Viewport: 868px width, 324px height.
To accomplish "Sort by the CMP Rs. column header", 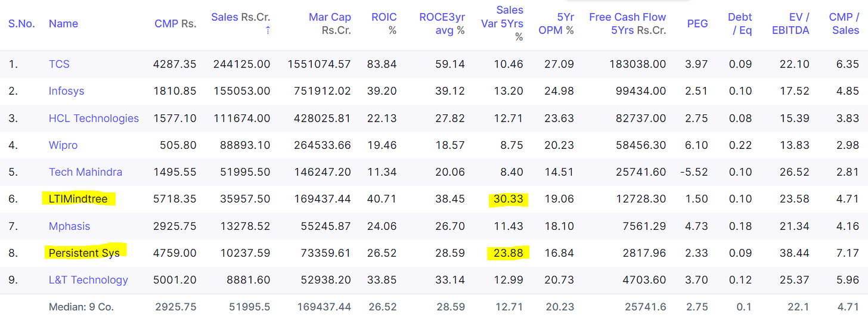I will pyautogui.click(x=175, y=24).
